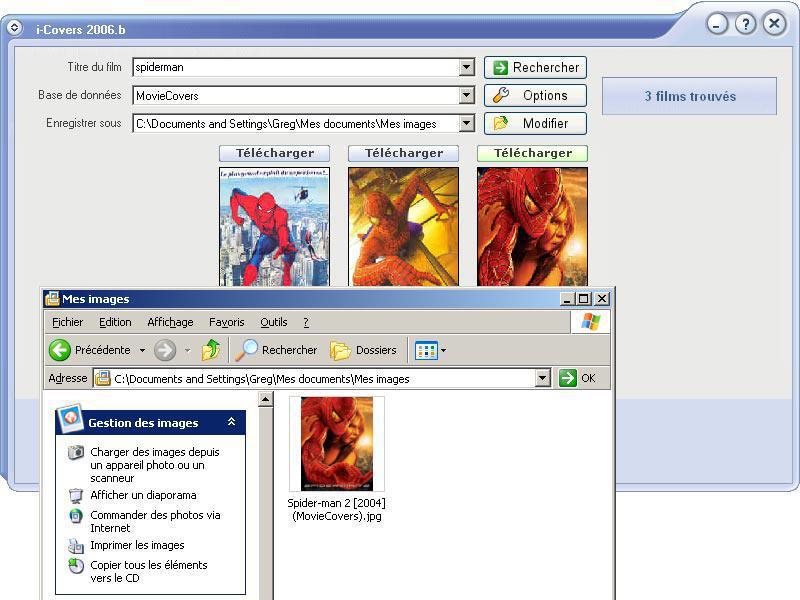This screenshot has height=600, width=800.
Task: Click the up one folder icon
Action: pos(211,350)
